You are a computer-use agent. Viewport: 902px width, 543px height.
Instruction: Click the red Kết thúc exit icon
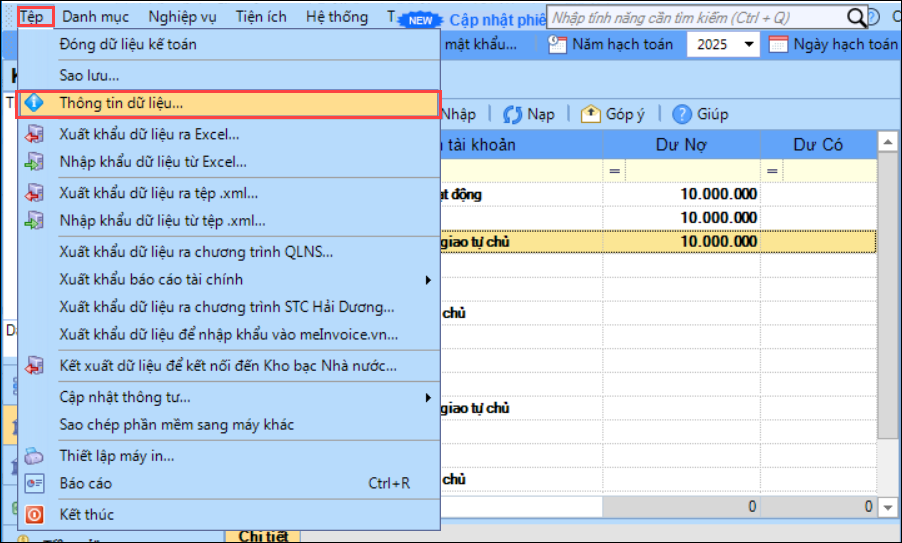[36, 515]
